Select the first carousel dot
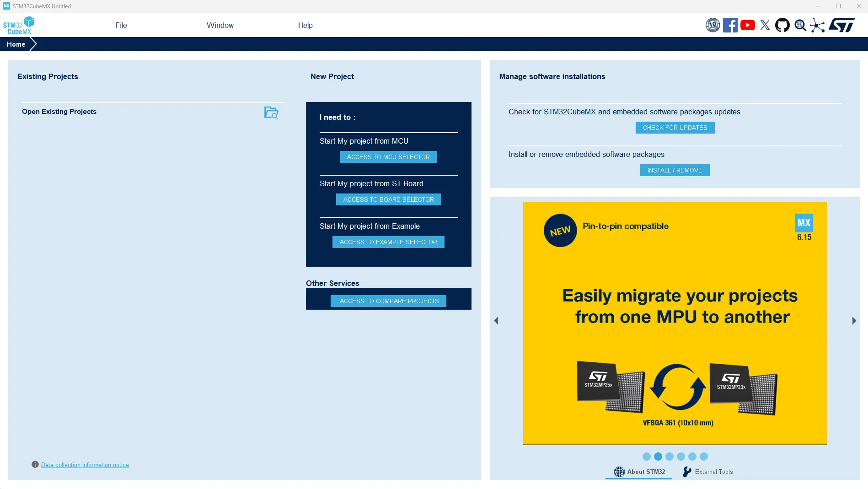 coord(646,457)
